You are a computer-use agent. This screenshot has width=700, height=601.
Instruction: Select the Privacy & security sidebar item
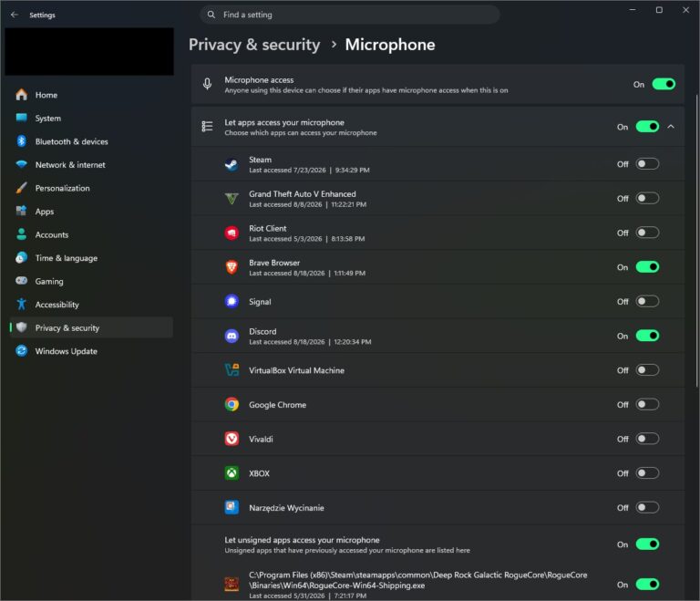(x=91, y=327)
